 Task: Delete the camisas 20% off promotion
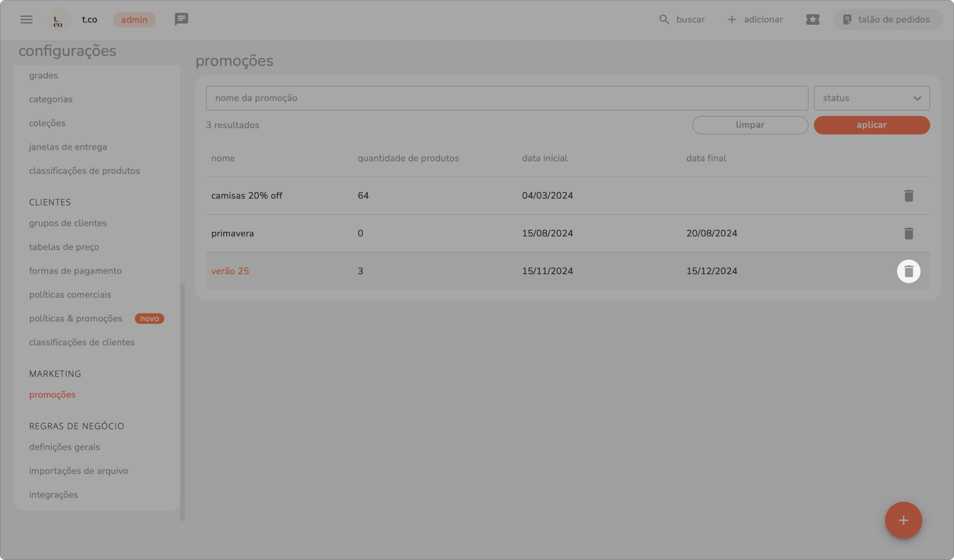click(x=908, y=196)
